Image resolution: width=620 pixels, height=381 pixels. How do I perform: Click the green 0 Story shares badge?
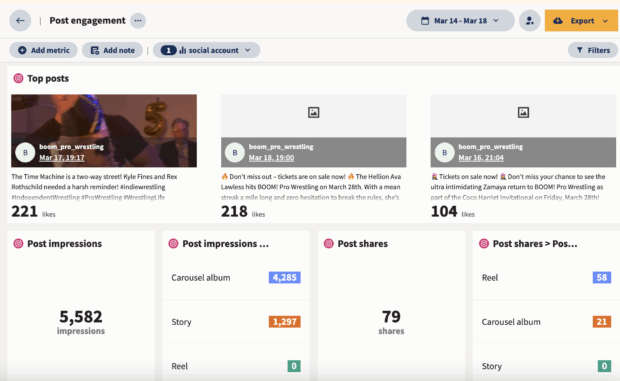(x=604, y=366)
